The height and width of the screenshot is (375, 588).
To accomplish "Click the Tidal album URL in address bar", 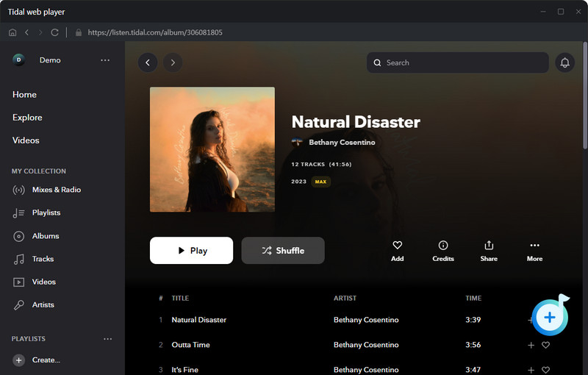I will pyautogui.click(x=155, y=32).
